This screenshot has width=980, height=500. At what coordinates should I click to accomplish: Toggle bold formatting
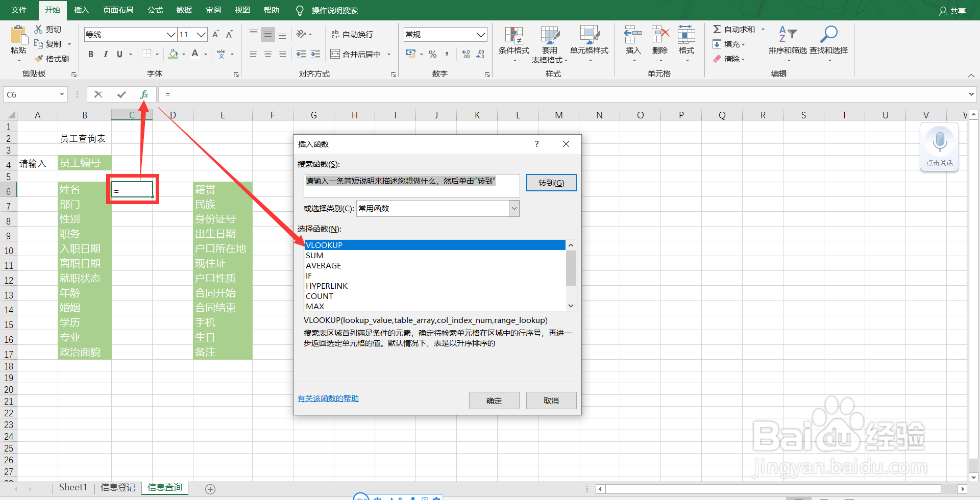pos(91,54)
